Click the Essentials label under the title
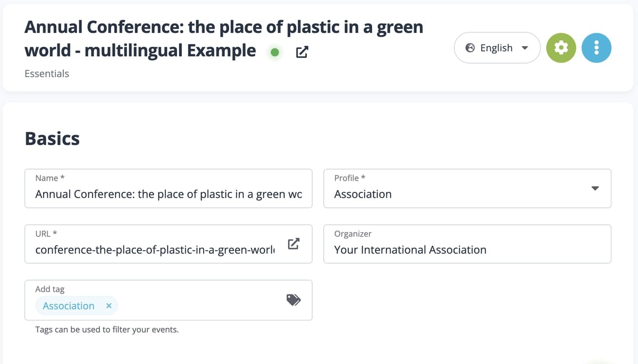638x364 pixels. point(47,74)
